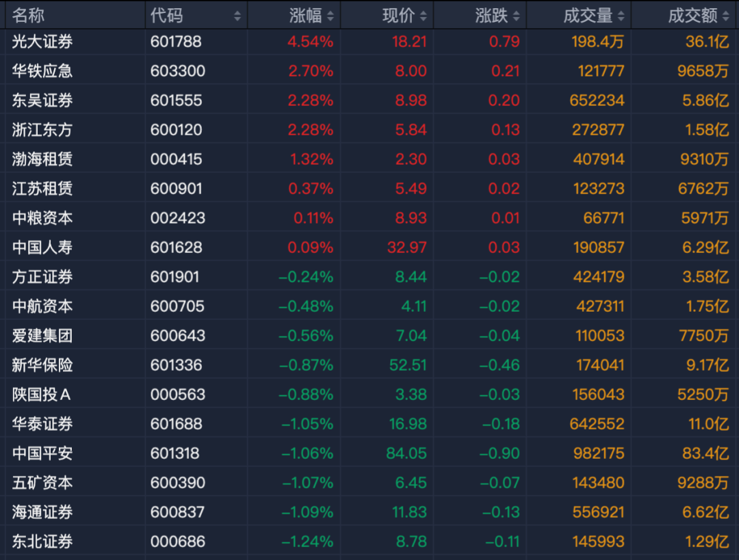This screenshot has height=560, width=739.
Task: Click the -1.24% change value
Action: (307, 542)
